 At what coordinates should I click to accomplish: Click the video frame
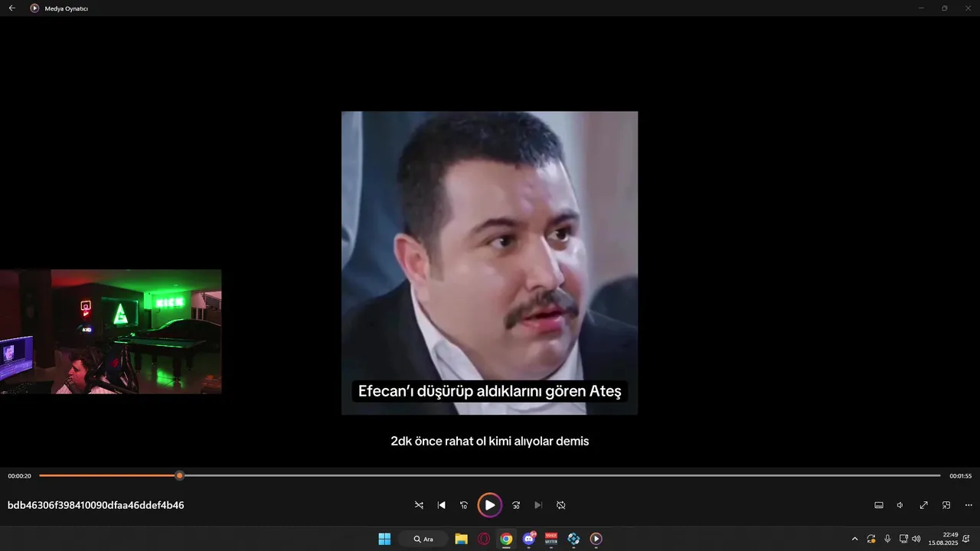pyautogui.click(x=489, y=262)
